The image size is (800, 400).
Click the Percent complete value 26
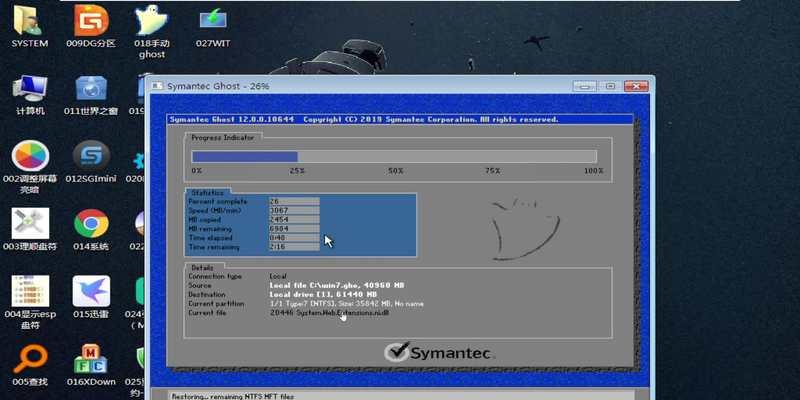tap(294, 202)
